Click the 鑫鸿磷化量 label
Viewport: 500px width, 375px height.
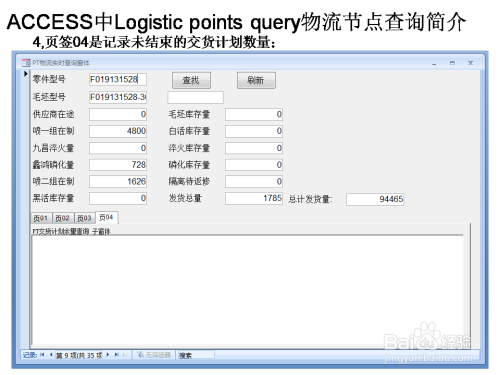coord(53,165)
